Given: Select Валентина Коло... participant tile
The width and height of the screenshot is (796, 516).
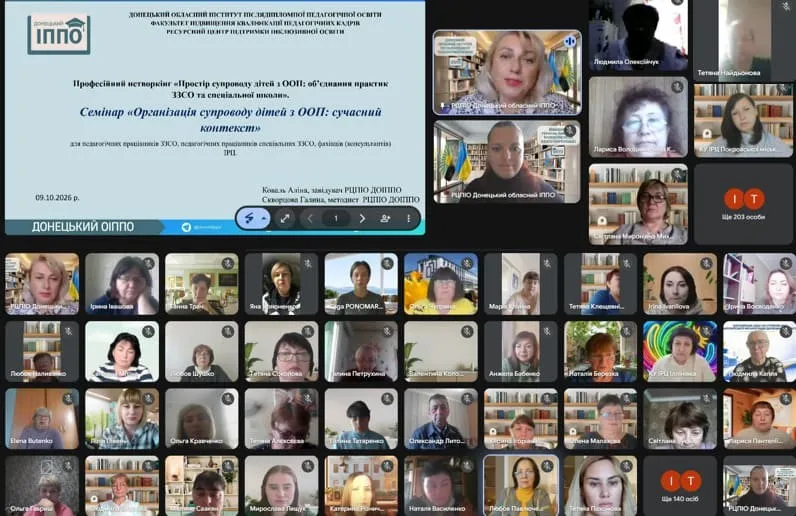Looking at the screenshot, I should [441, 351].
